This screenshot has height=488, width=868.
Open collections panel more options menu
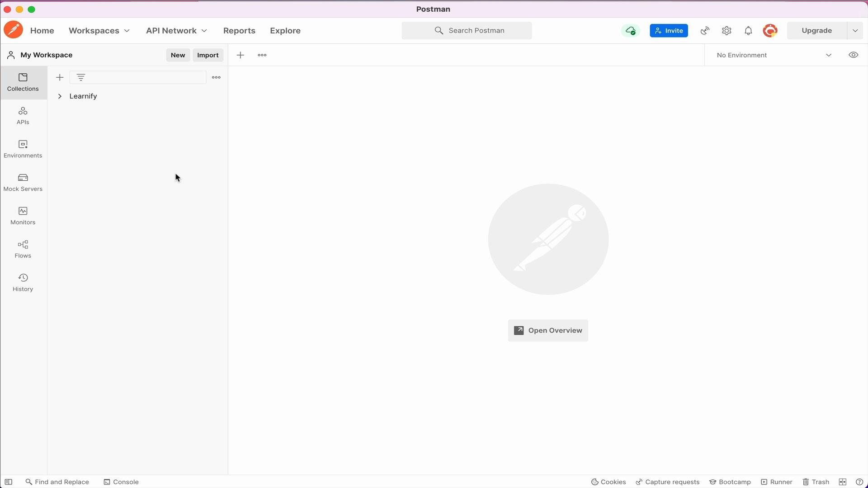point(216,77)
